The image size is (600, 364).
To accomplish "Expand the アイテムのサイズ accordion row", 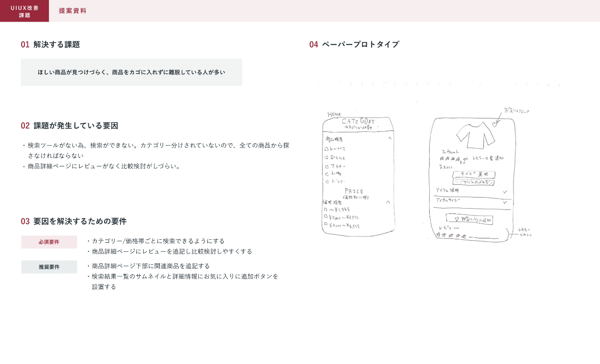I will click(504, 202).
